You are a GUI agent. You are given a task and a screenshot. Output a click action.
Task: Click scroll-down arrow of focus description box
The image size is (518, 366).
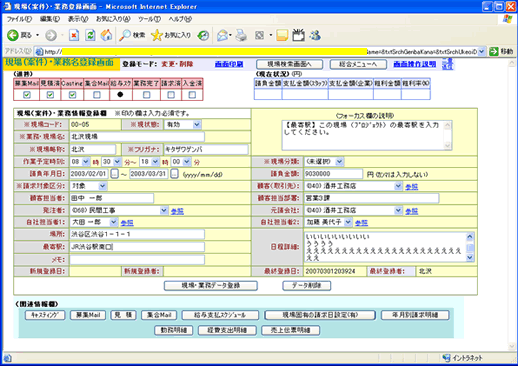pyautogui.click(x=447, y=145)
